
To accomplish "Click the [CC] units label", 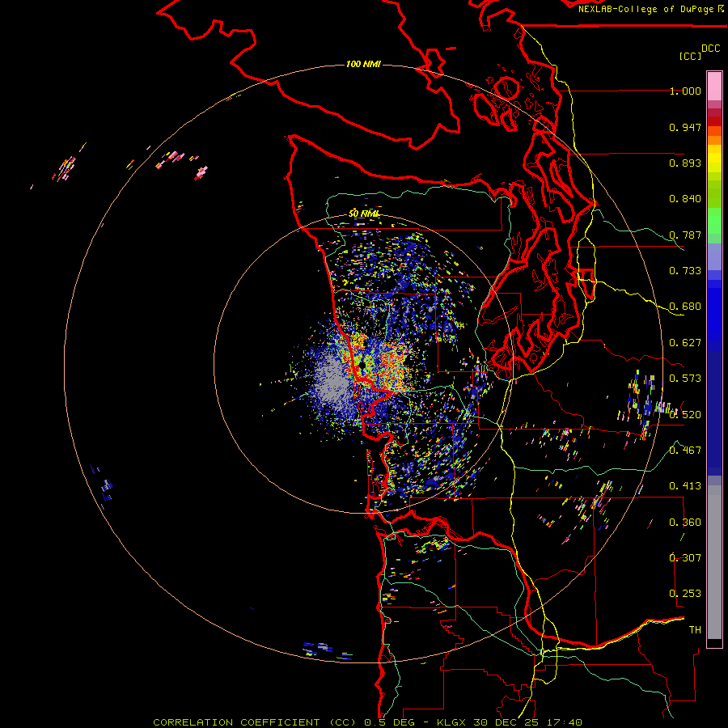I will tap(690, 56).
